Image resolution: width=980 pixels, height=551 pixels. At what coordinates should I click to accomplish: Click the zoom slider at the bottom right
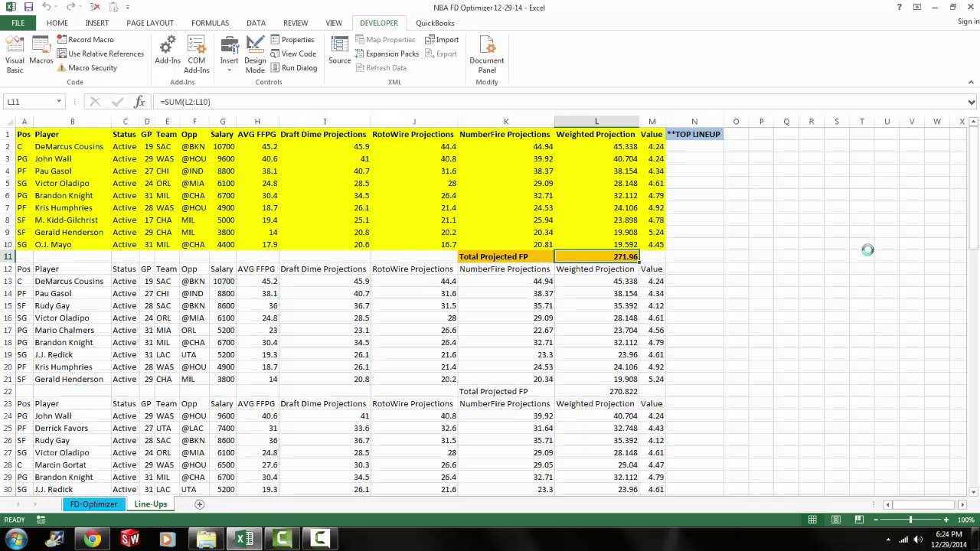910,520
